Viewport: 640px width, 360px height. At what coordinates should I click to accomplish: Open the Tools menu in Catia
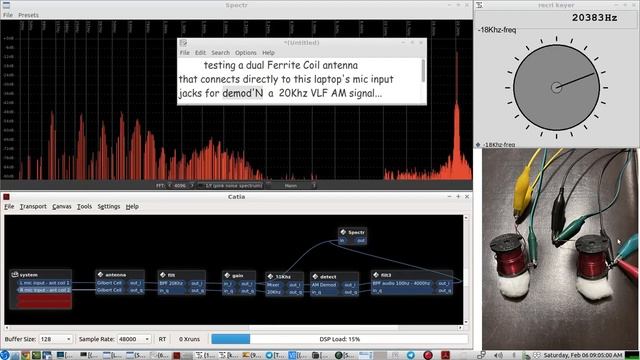84,207
